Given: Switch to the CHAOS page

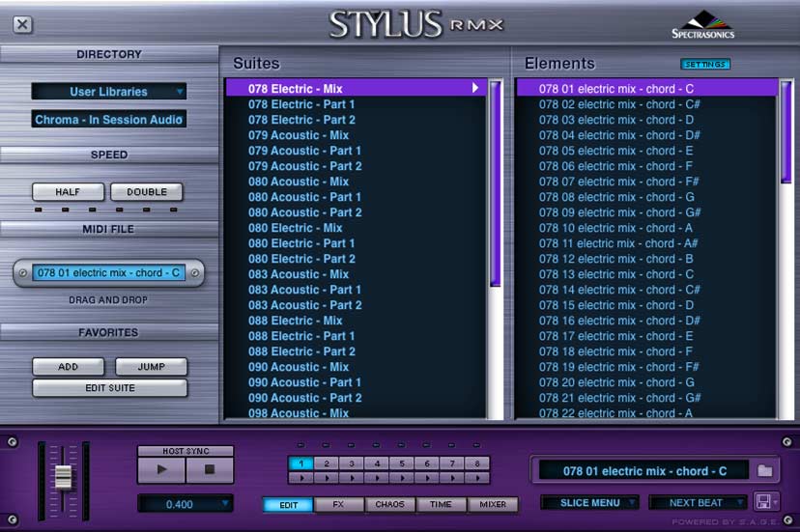Looking at the screenshot, I should point(389,504).
